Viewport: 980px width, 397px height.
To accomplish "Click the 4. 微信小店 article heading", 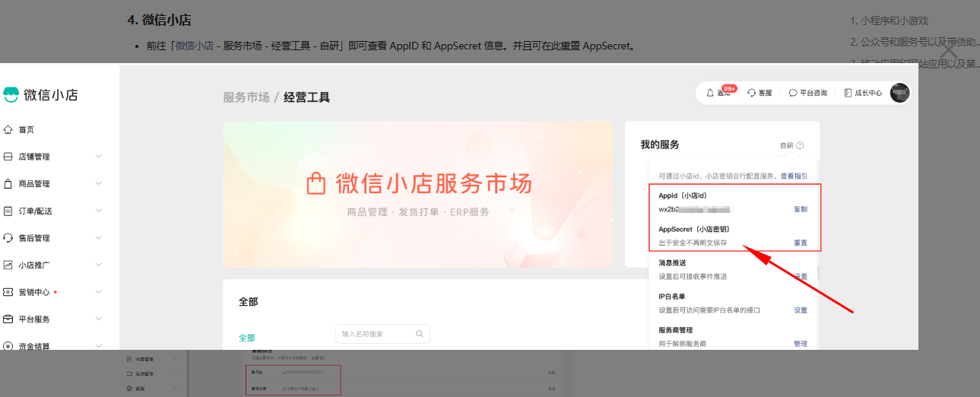I will [x=159, y=20].
